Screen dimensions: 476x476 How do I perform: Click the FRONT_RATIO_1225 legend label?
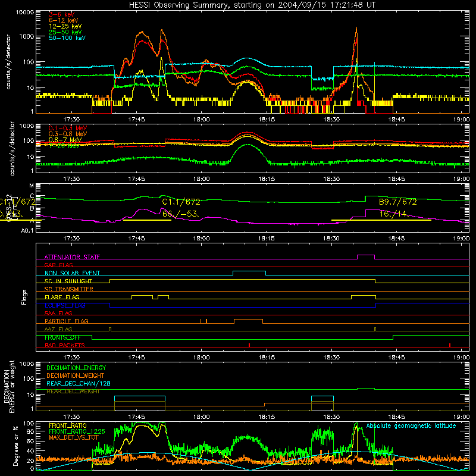pos(77,431)
